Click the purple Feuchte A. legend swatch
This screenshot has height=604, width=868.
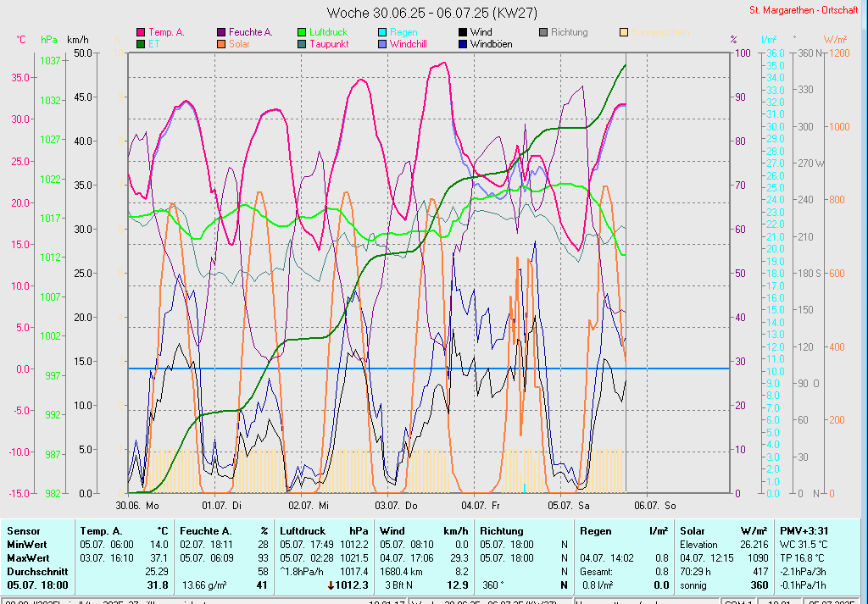point(221,32)
